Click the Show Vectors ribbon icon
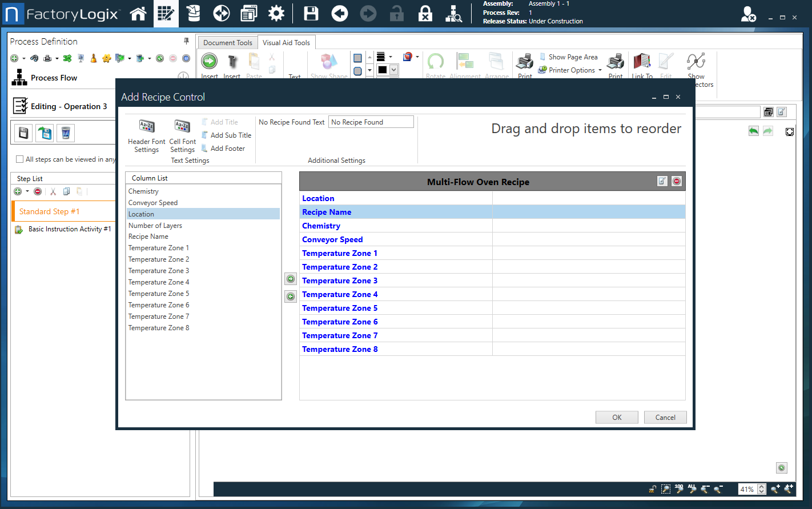 tap(696, 63)
